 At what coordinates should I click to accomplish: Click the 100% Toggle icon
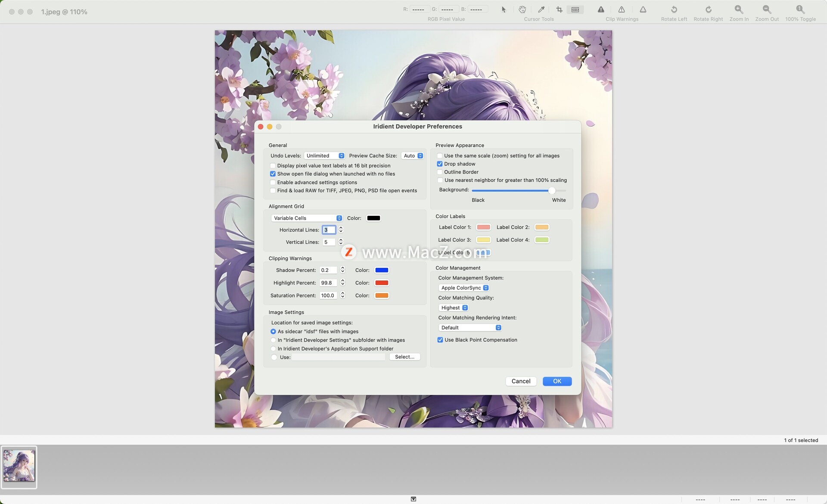800,9
